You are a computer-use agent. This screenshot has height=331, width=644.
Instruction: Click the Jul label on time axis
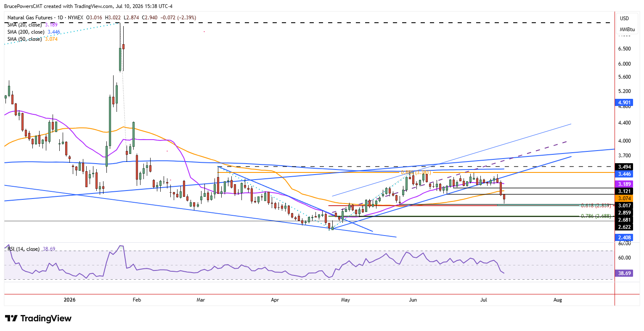(x=483, y=300)
